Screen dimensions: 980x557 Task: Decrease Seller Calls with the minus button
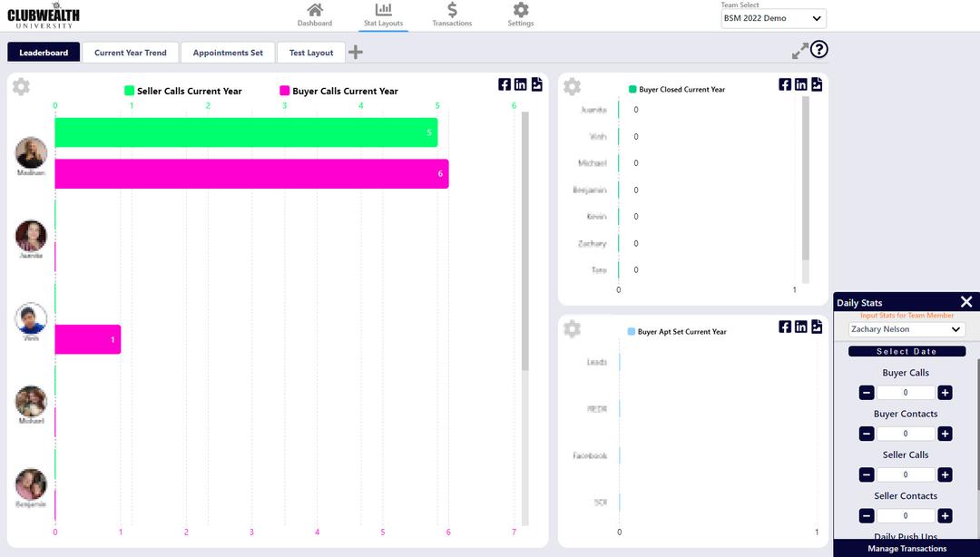pyautogui.click(x=867, y=475)
